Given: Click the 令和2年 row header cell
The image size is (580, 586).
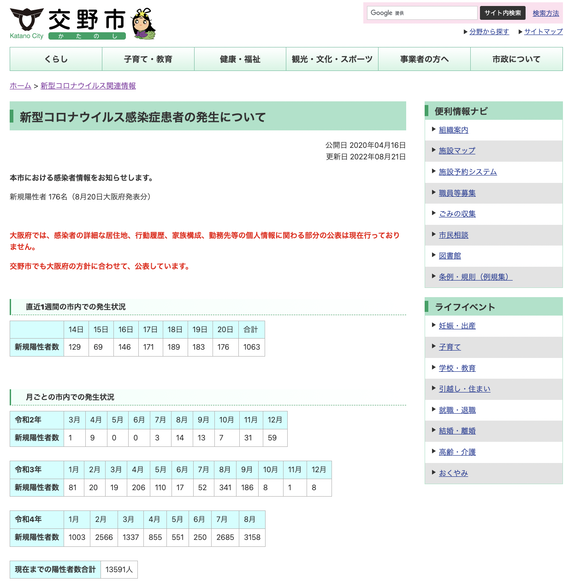Looking at the screenshot, I should 37,420.
